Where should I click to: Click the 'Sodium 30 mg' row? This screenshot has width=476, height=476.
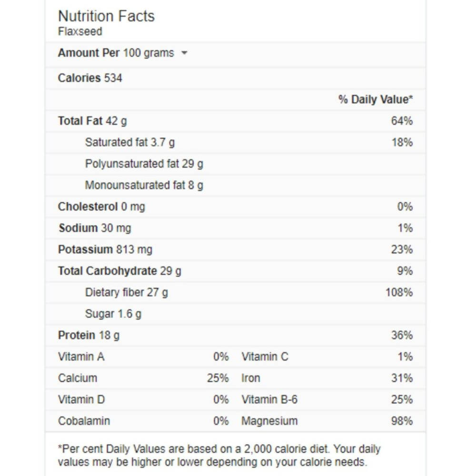pos(94,228)
